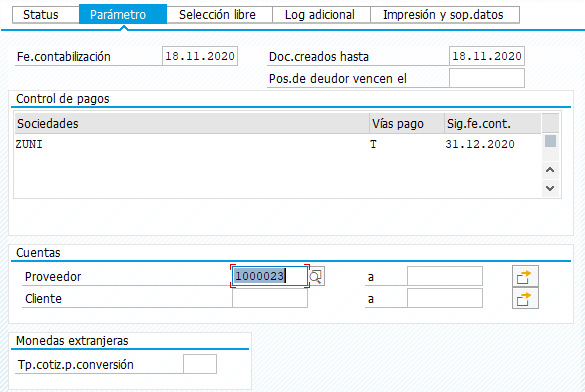The height and width of the screenshot is (392, 585).
Task: Click the Cliente upper range field
Action: [445, 298]
